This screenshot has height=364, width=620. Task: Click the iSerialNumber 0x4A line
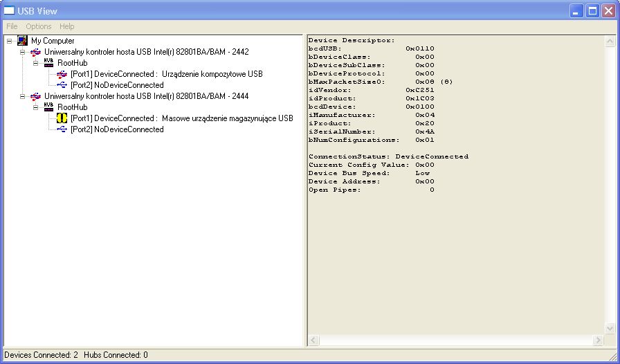coord(372,131)
